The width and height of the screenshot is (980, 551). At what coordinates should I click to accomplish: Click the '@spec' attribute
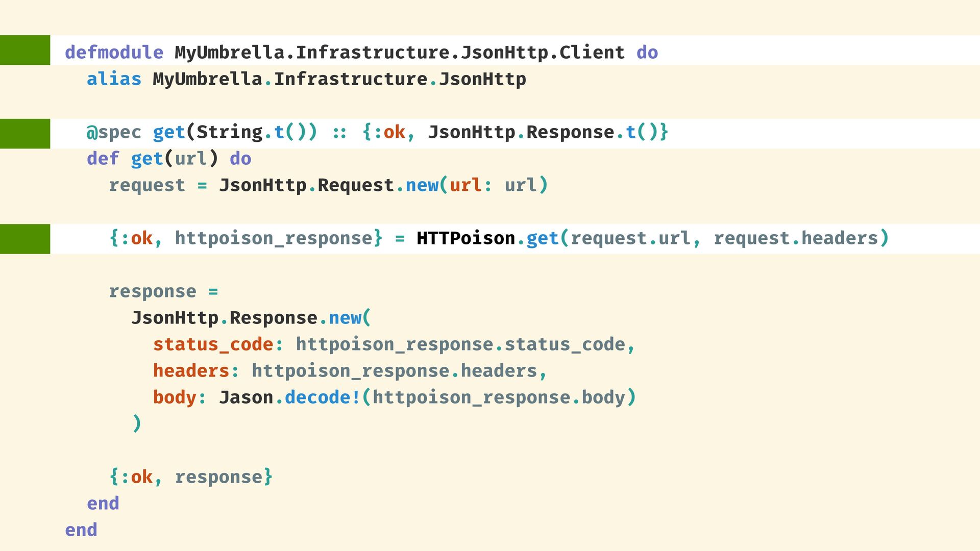tap(114, 132)
